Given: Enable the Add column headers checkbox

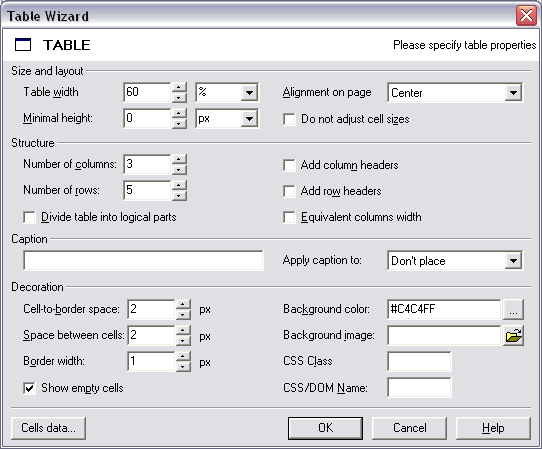Looking at the screenshot, I should tap(289, 165).
